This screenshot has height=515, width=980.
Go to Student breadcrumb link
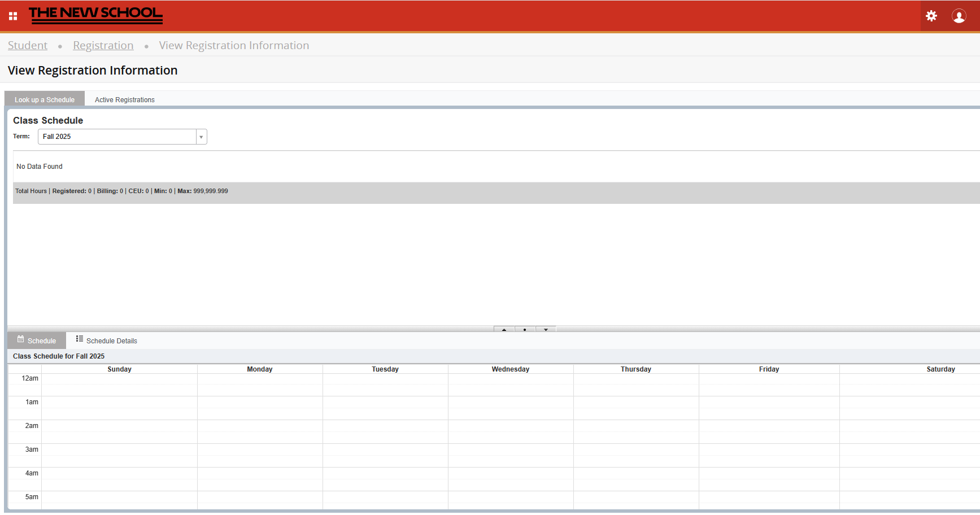[28, 46]
